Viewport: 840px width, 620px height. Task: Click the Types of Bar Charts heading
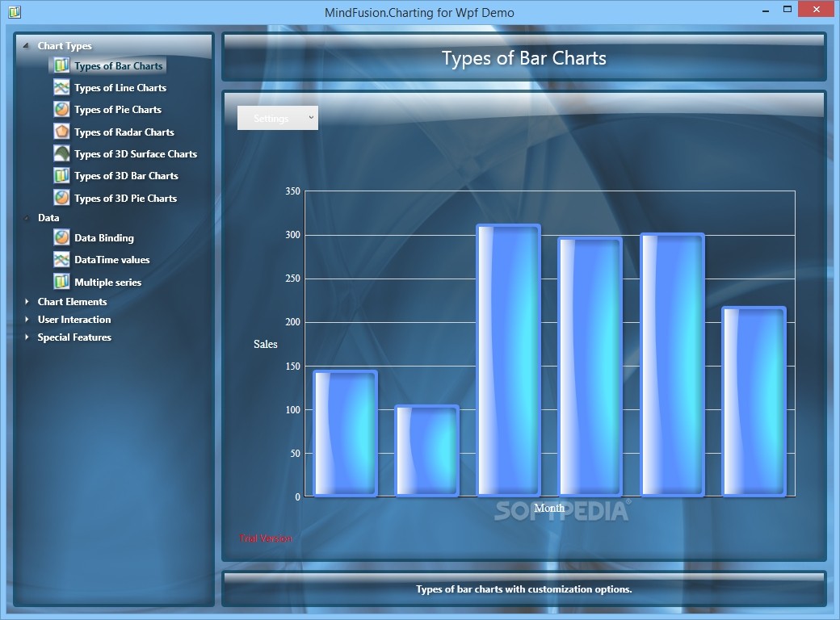pos(524,58)
